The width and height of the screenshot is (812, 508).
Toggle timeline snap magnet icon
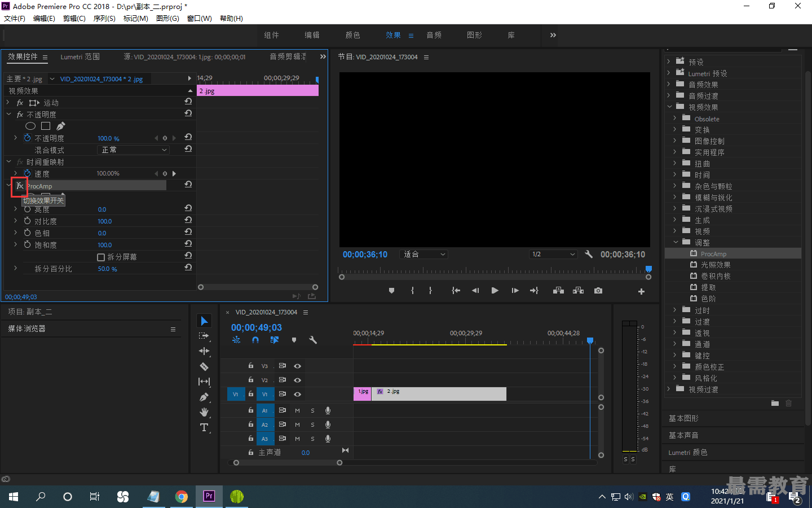click(x=255, y=340)
